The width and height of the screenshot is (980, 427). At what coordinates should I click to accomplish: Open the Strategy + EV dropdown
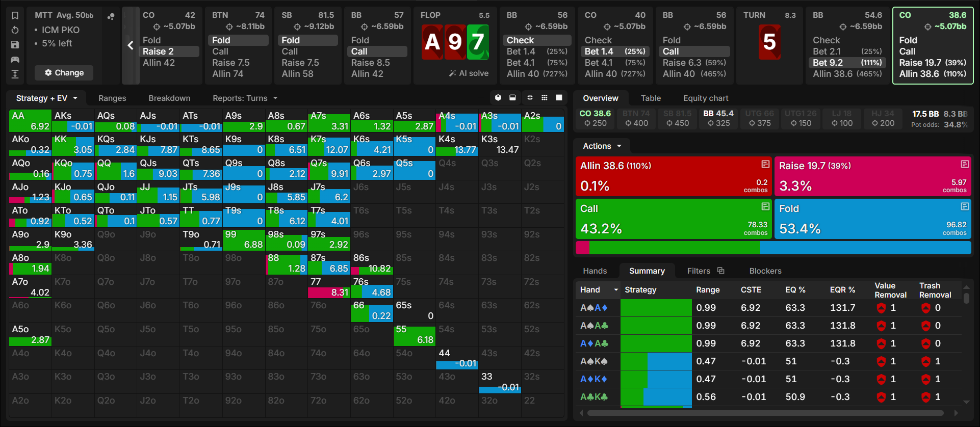click(47, 98)
